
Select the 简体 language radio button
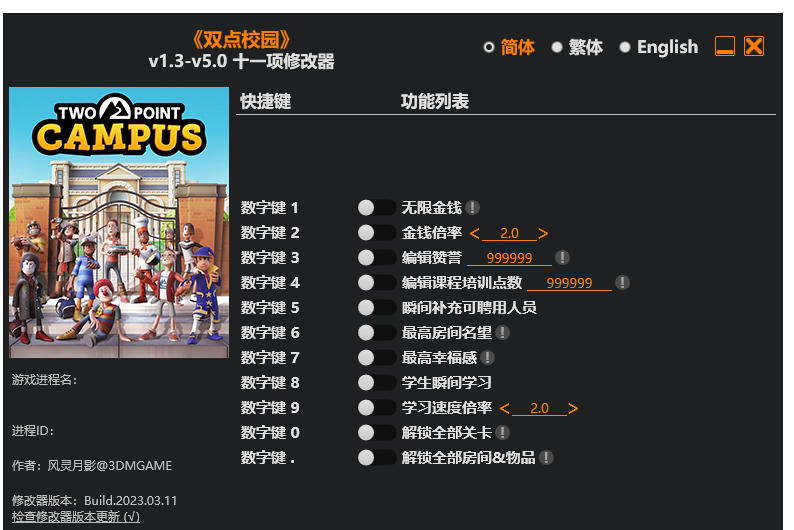tap(489, 47)
